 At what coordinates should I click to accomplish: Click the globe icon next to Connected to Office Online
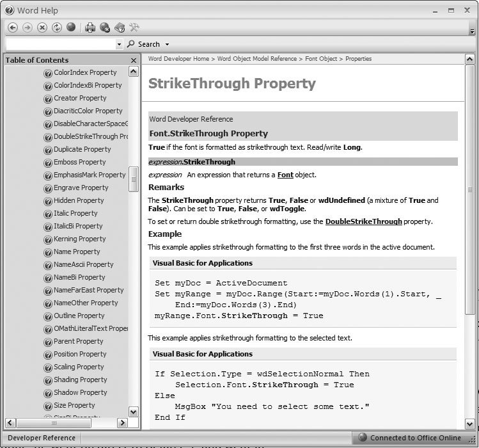click(x=363, y=437)
